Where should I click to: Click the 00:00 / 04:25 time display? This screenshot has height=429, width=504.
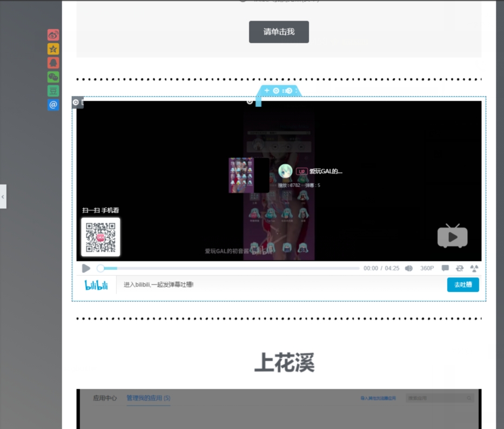tap(381, 268)
